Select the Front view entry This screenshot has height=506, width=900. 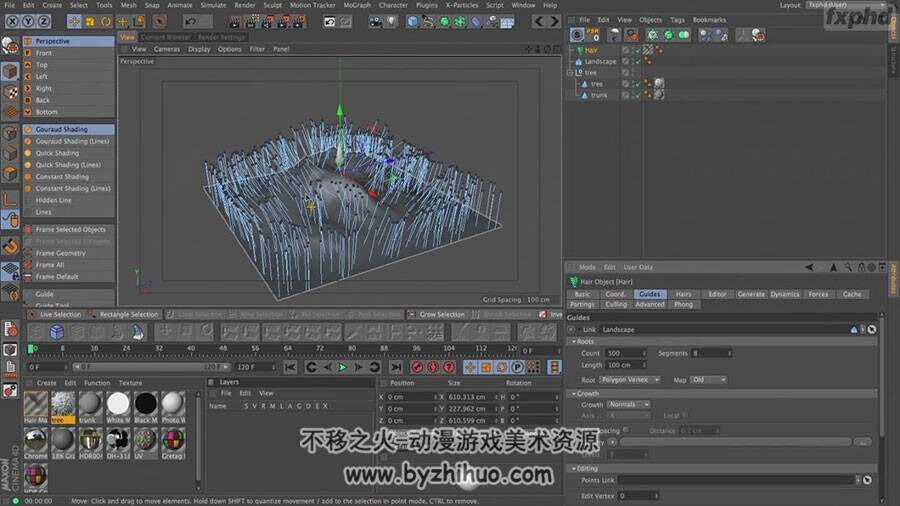pyautogui.click(x=68, y=53)
